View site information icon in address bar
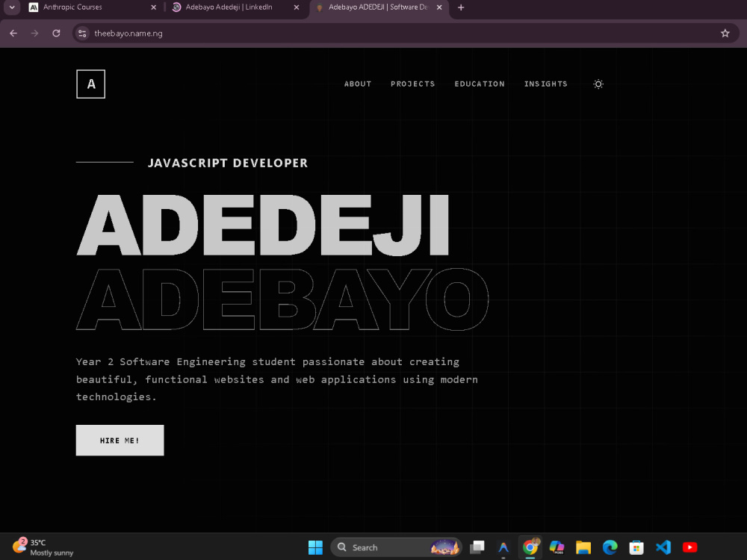 pos(82,34)
